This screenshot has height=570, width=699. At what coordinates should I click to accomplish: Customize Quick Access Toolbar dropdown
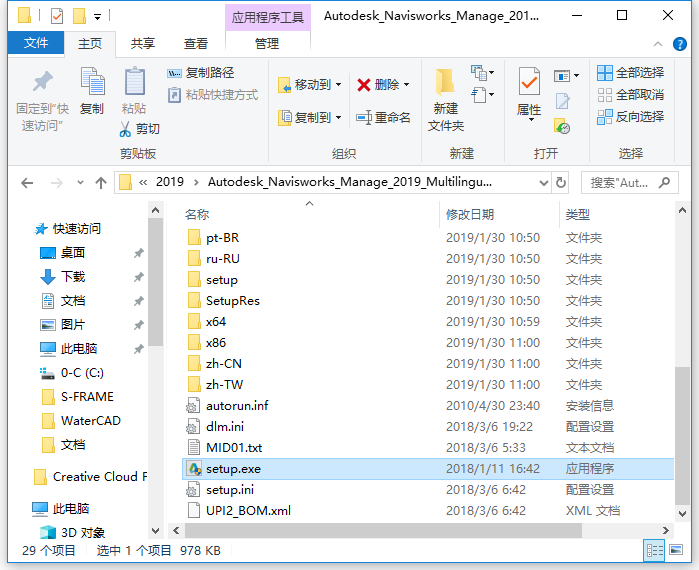[97, 17]
